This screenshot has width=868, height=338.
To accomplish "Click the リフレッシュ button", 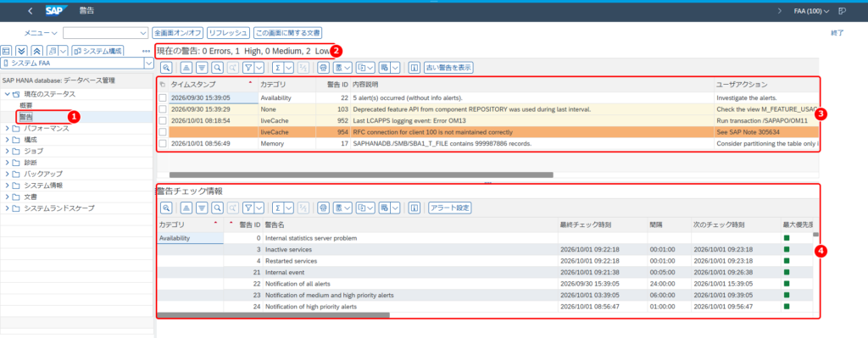I will 228,33.
